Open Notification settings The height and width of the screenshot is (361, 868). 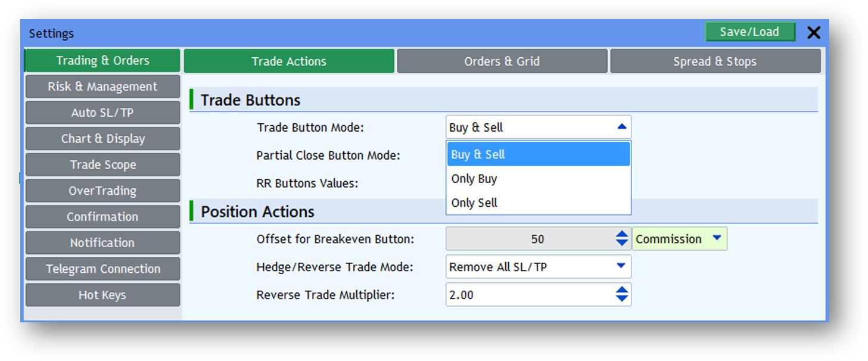pos(102,243)
